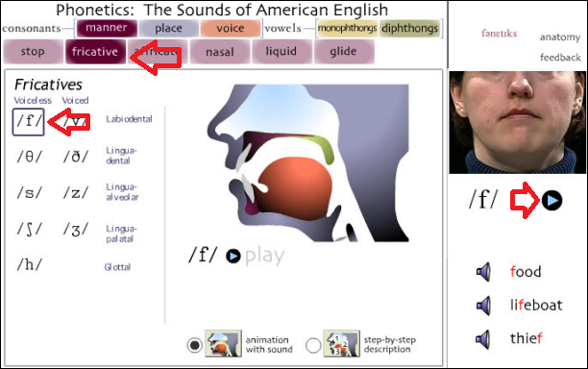Image resolution: width=588 pixels, height=369 pixels.
Task: Open the manner consonant tab
Action: (x=107, y=28)
